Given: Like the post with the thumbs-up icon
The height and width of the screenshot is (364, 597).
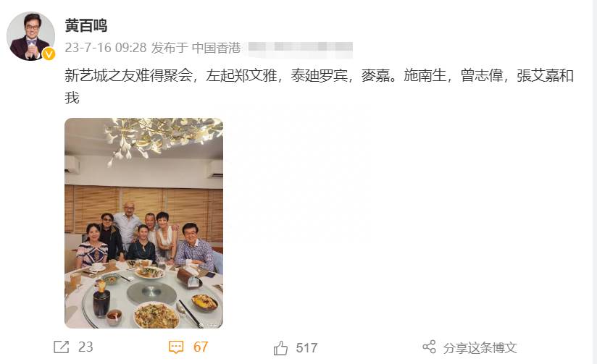Looking at the screenshot, I should (x=280, y=347).
